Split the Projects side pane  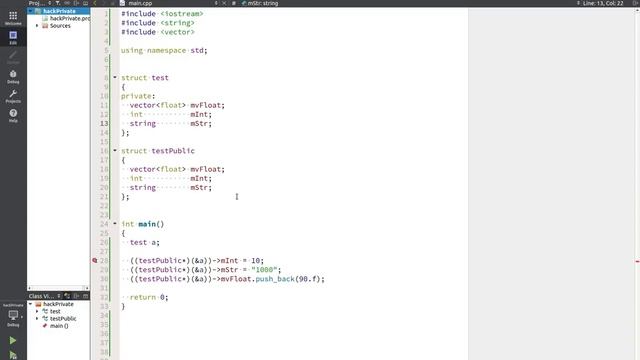tap(76, 3)
